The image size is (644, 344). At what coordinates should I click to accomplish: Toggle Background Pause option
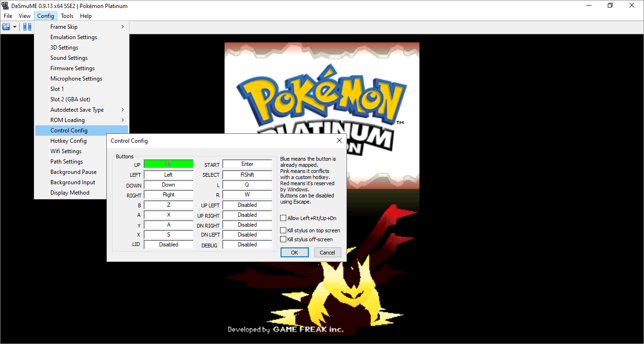[x=71, y=172]
